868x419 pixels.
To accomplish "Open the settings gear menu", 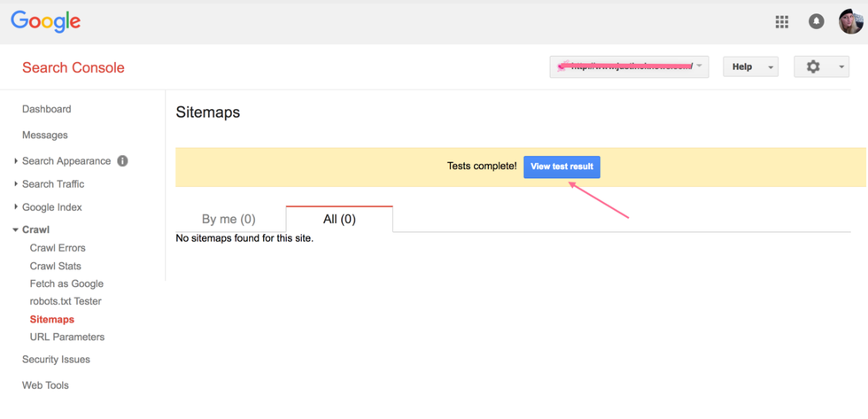I will [x=822, y=67].
